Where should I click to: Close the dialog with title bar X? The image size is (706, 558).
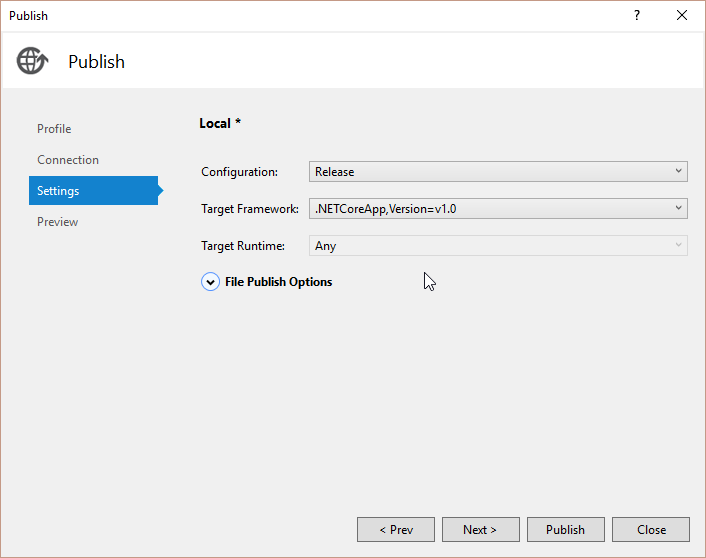click(x=682, y=15)
